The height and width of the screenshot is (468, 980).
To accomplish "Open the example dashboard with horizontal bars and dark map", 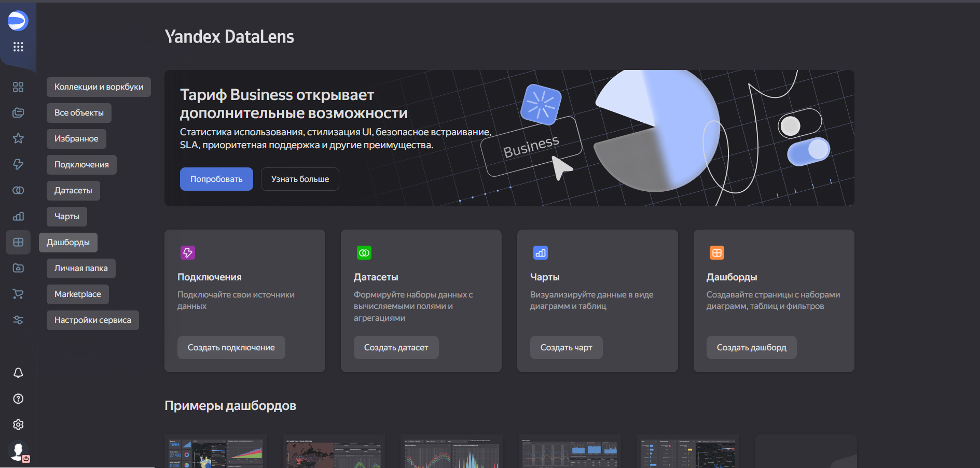I will [688, 451].
